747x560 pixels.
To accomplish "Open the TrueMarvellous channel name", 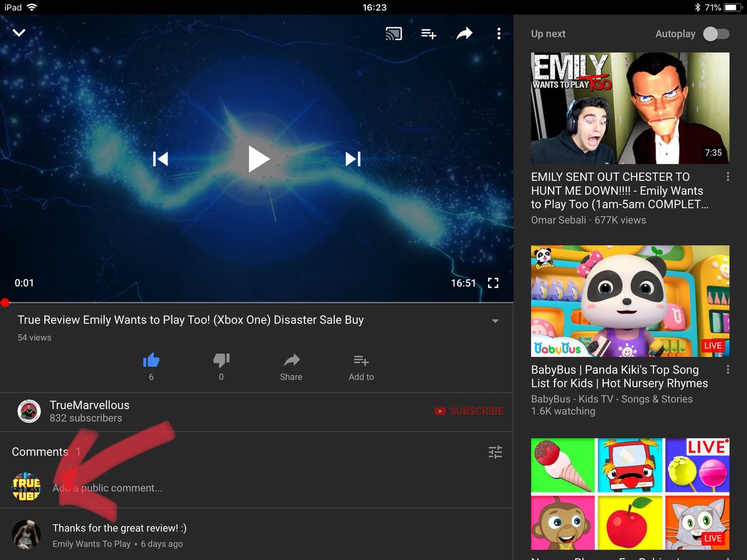I will [x=90, y=405].
